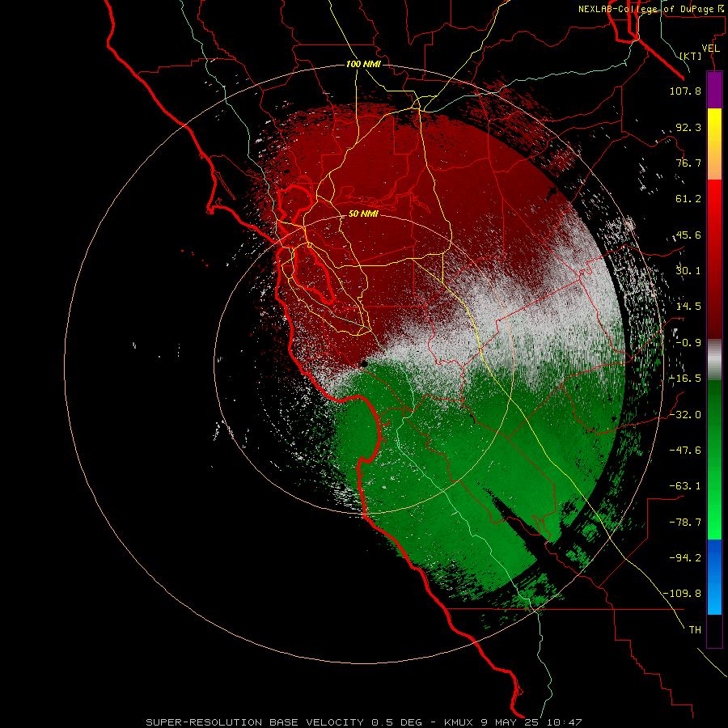This screenshot has height=728, width=728.
Task: Click the KMUX station identifier in caption
Action: click(x=459, y=722)
